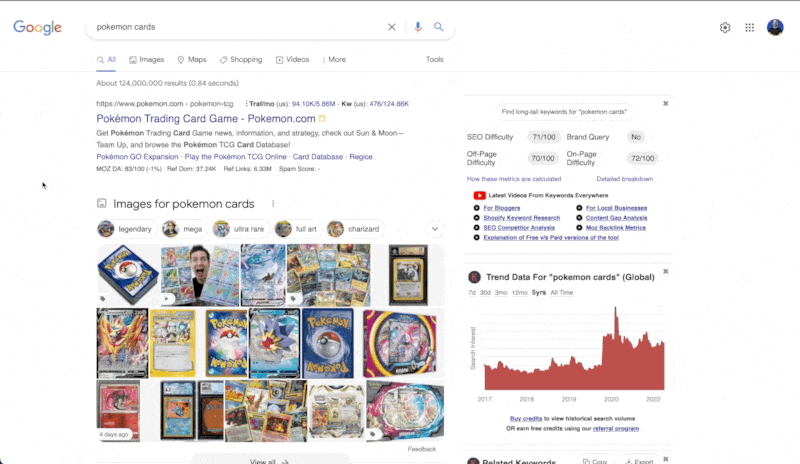Close the Related Keywords widget
The height and width of the screenshot is (464, 800).
(665, 459)
